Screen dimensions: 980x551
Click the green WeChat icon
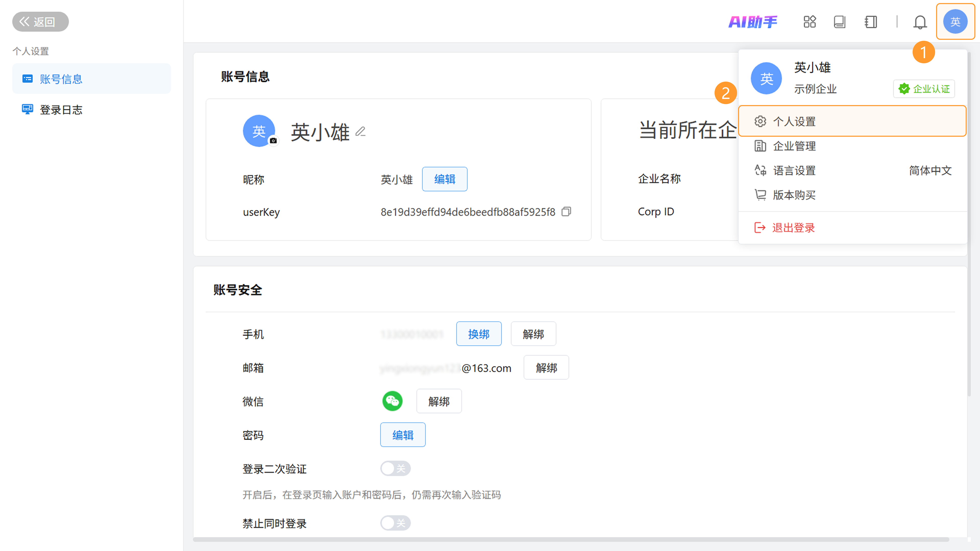pos(392,401)
